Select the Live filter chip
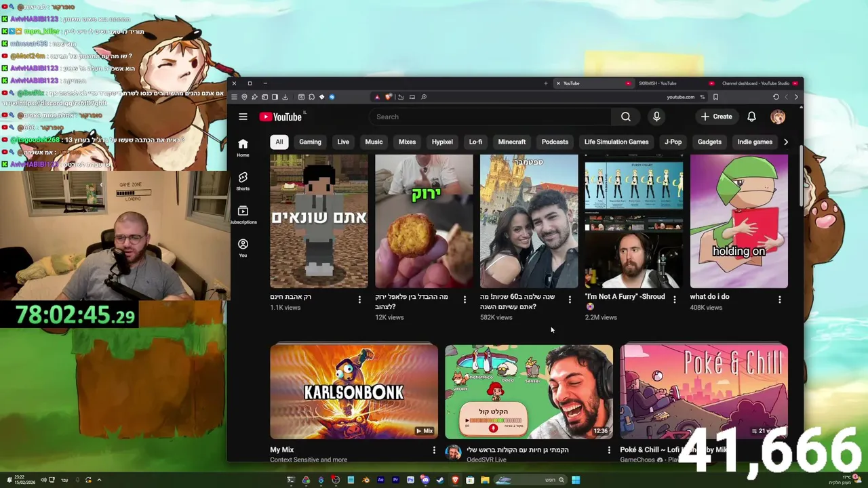The height and width of the screenshot is (488, 868). pyautogui.click(x=343, y=142)
